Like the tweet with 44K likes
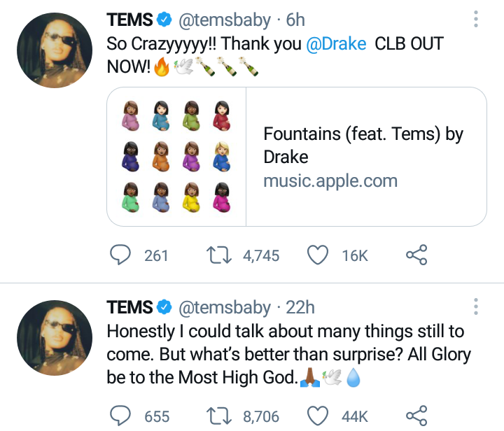 (318, 415)
